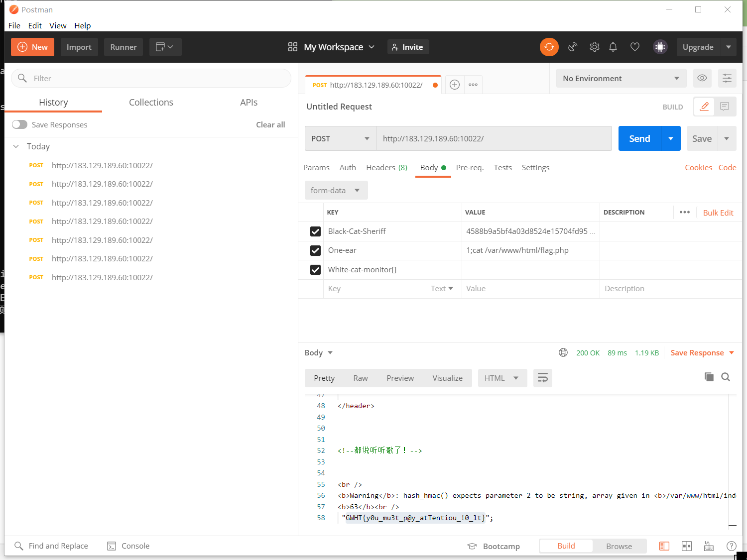
Task: Switch to the Raw response tab
Action: [x=361, y=378]
